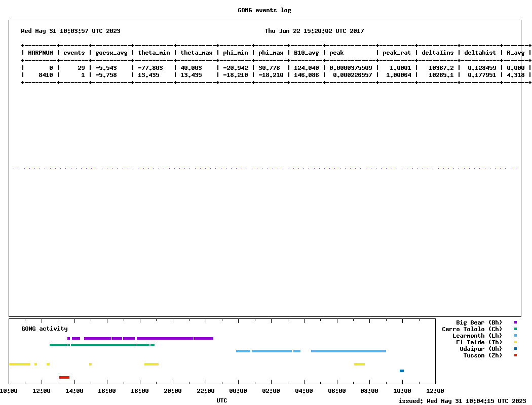The height and width of the screenshot is (405, 532).
Task: Click the 00:00 time axis label
Action: tap(238, 391)
